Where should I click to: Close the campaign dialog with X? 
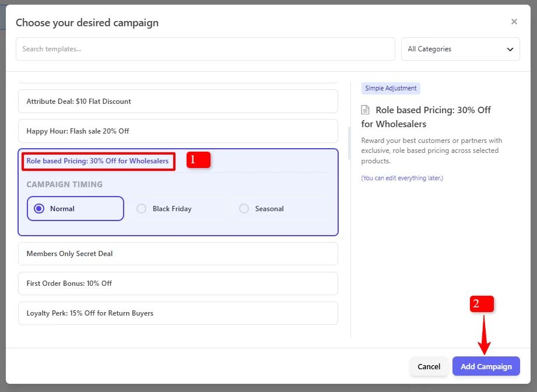(x=514, y=22)
